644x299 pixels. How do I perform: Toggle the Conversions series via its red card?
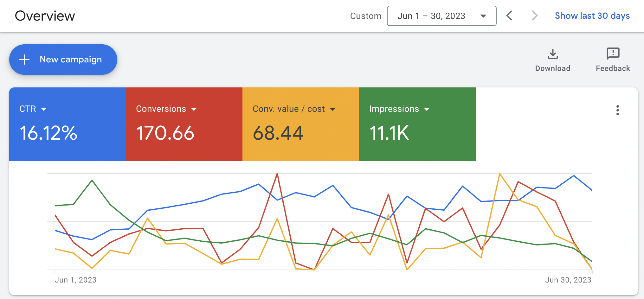(x=184, y=133)
